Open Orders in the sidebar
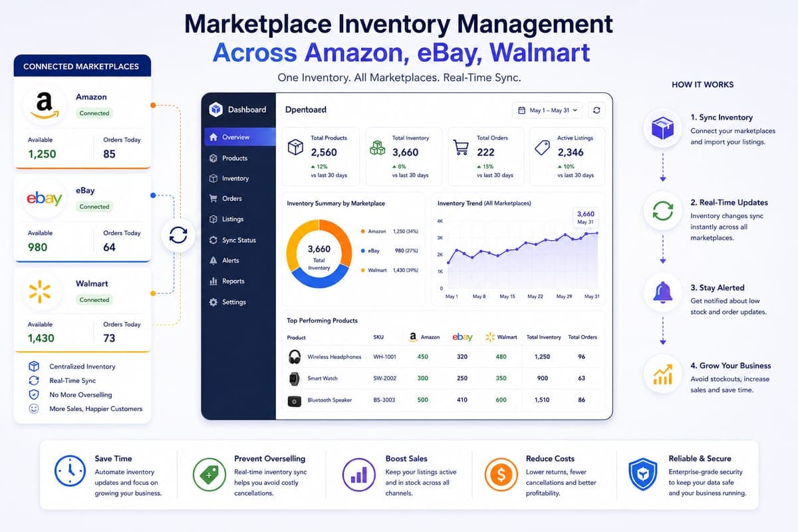This screenshot has width=798, height=532. click(239, 198)
